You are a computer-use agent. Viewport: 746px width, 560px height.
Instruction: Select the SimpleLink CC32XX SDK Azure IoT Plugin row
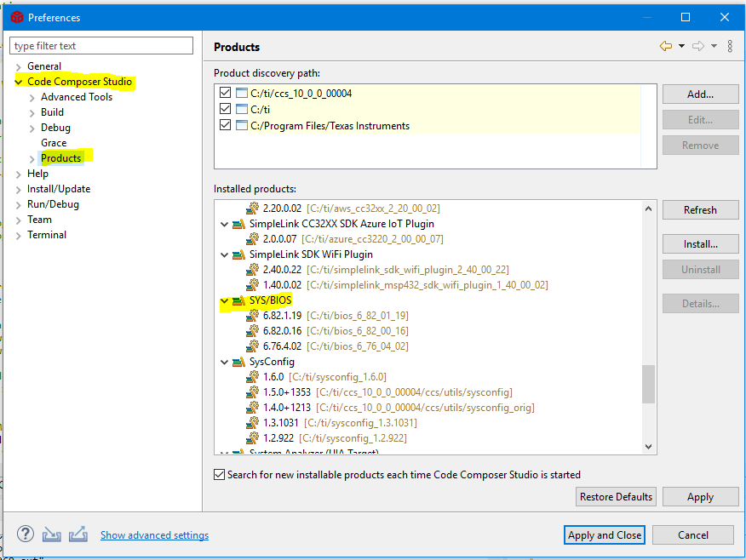[341, 224]
